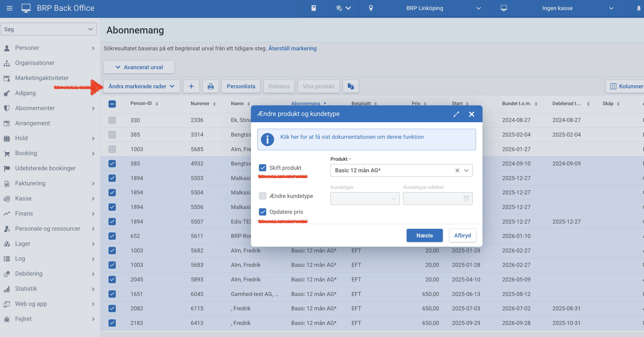Image resolution: width=644 pixels, height=337 pixels.
Task: Enable the Ændre kundetype checkbox
Action: 262,196
